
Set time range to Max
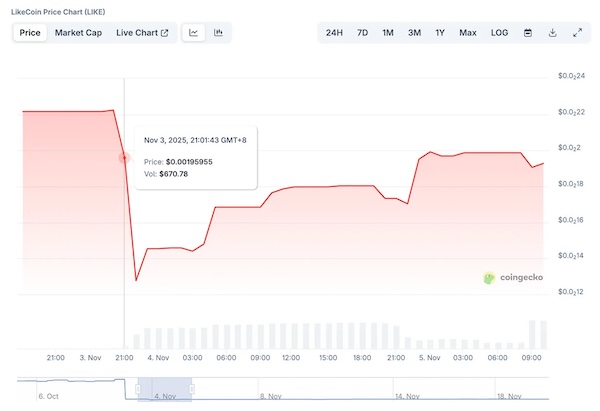tap(467, 32)
